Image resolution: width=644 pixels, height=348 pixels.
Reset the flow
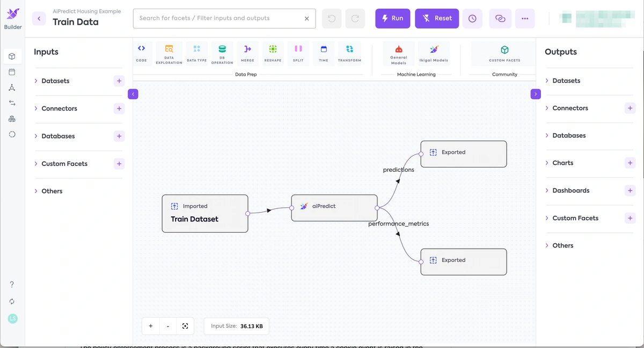(x=437, y=18)
